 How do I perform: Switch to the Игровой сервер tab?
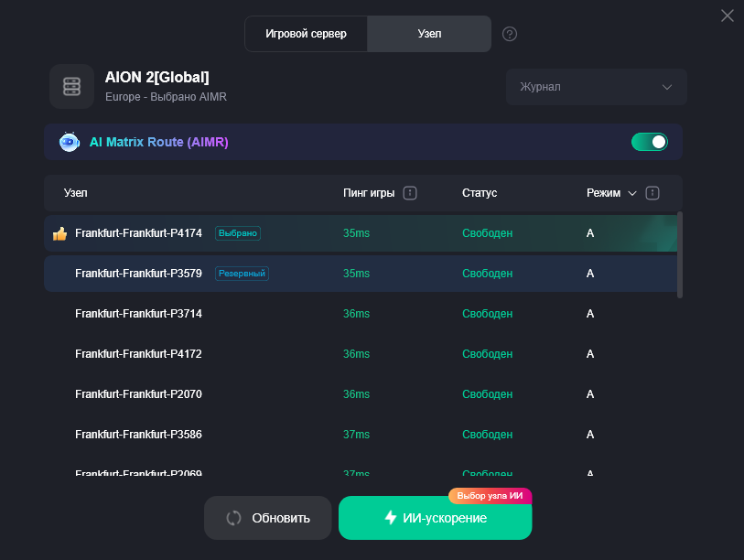click(x=306, y=34)
